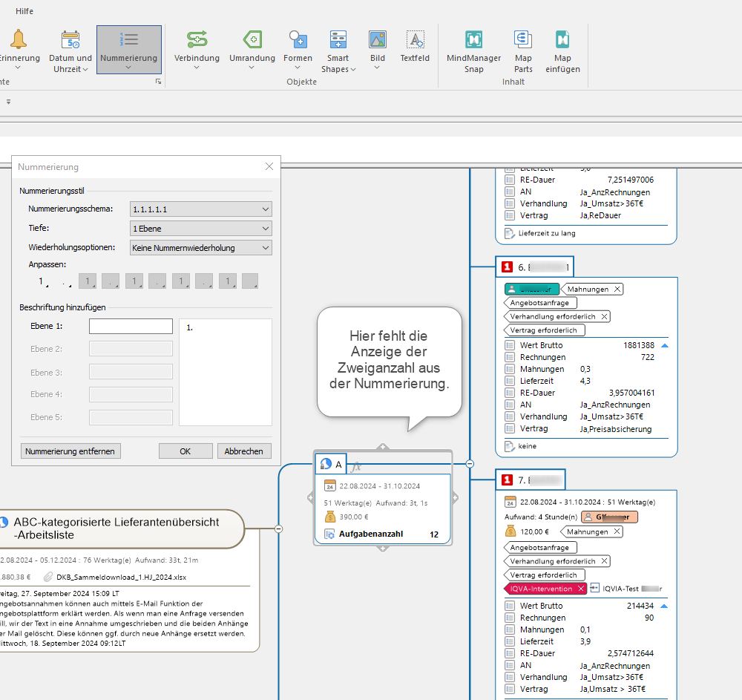The image size is (742, 700).
Task: Click the Textfeld icon
Action: pos(415,40)
